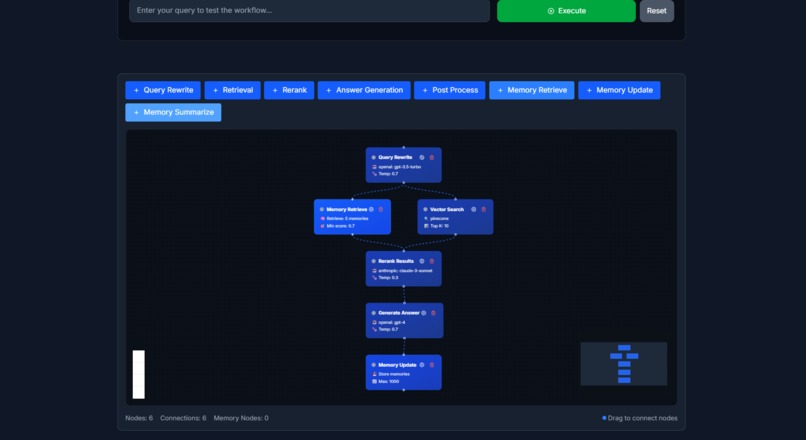The height and width of the screenshot is (440, 806).
Task: Add a Retrieval node
Action: (x=232, y=90)
